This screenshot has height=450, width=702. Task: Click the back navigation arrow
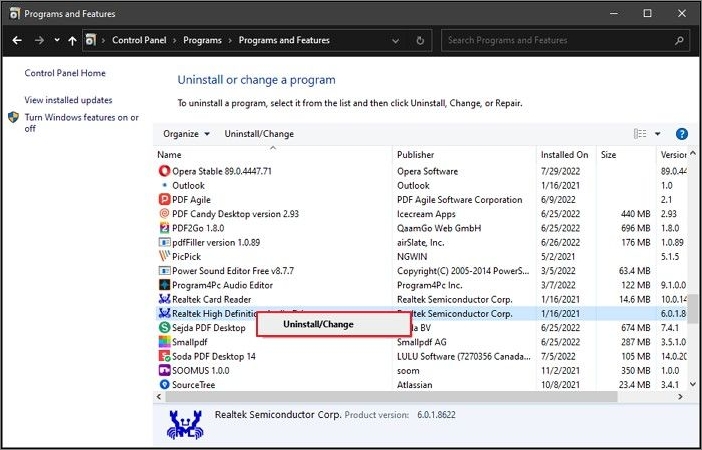pyautogui.click(x=17, y=41)
